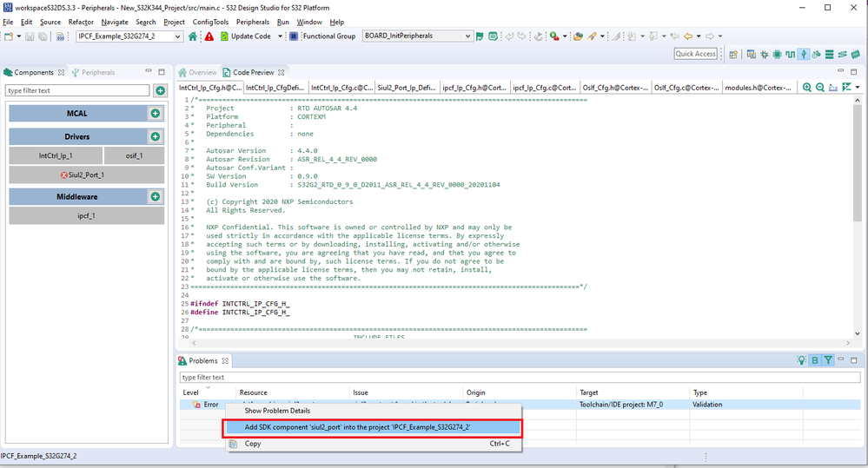Click the Code Preview tab
868x468 pixels.
[x=253, y=72]
